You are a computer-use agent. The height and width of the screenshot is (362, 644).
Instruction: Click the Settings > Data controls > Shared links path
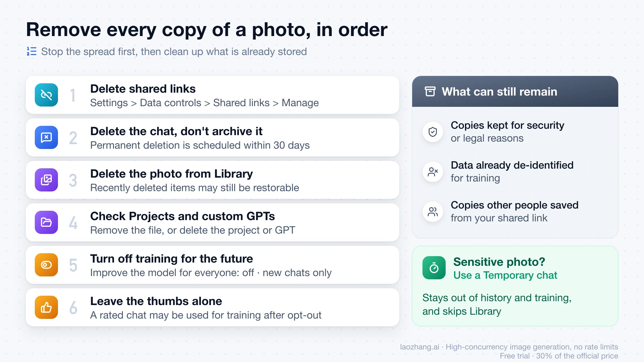tap(204, 103)
